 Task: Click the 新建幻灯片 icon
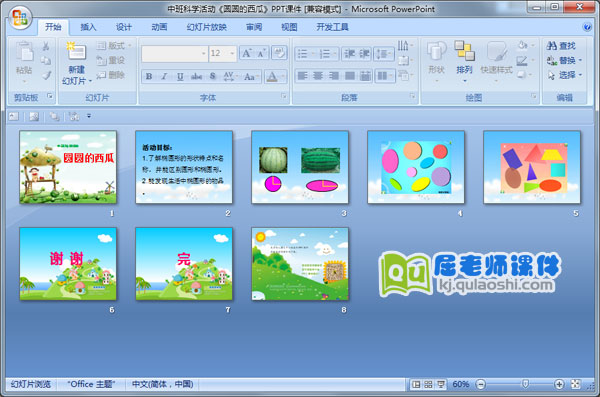pyautogui.click(x=77, y=52)
